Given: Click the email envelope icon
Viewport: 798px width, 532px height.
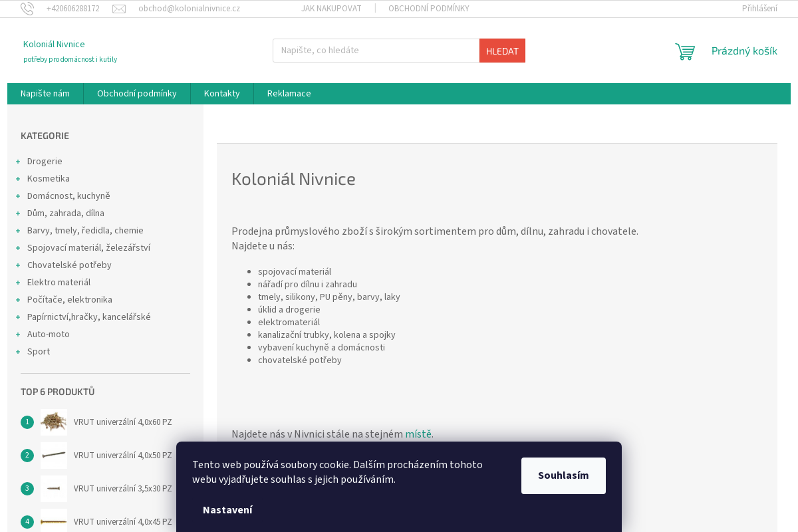Looking at the screenshot, I should pos(119,9).
